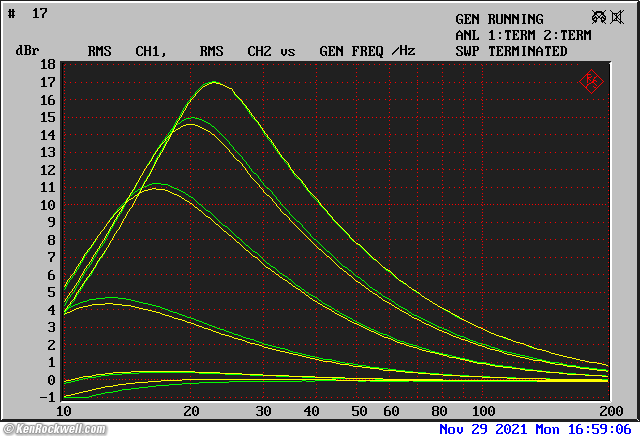Click the dBr unit label
Screen dimensions: 640x436
[x=27, y=51]
